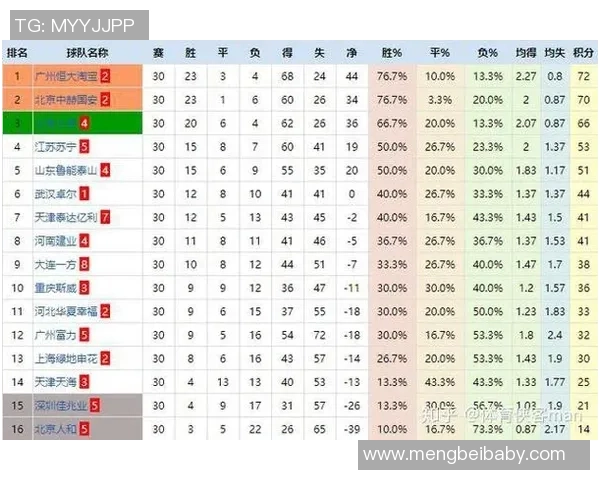Click the 广州富力 team name

pos(57,335)
